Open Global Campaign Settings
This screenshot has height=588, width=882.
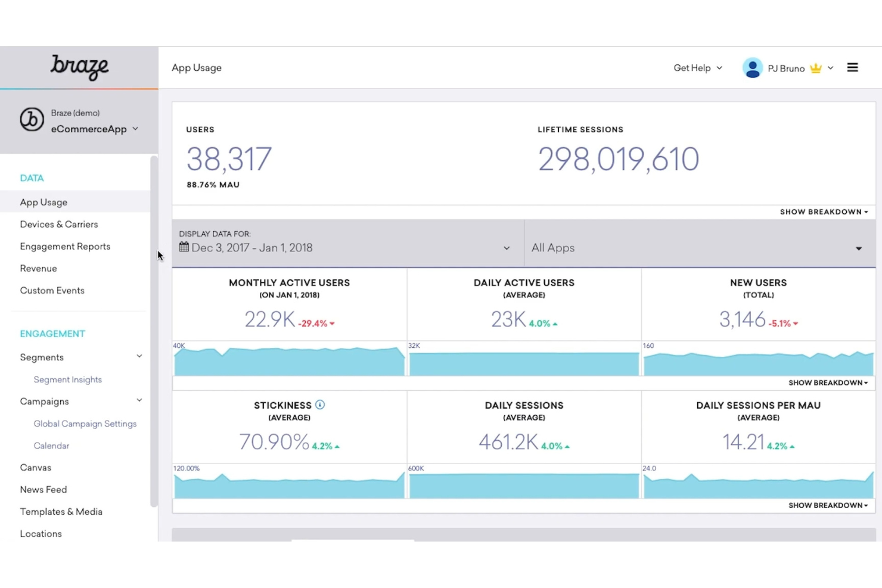click(85, 424)
